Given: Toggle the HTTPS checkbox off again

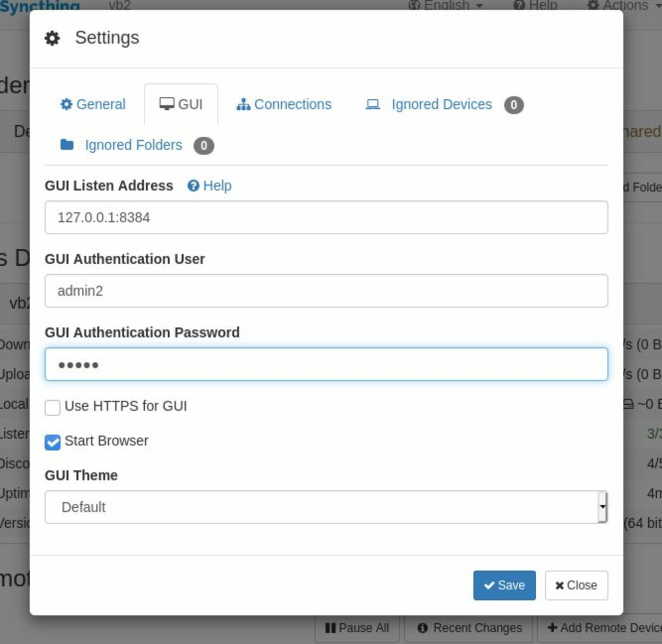Looking at the screenshot, I should 52,407.
